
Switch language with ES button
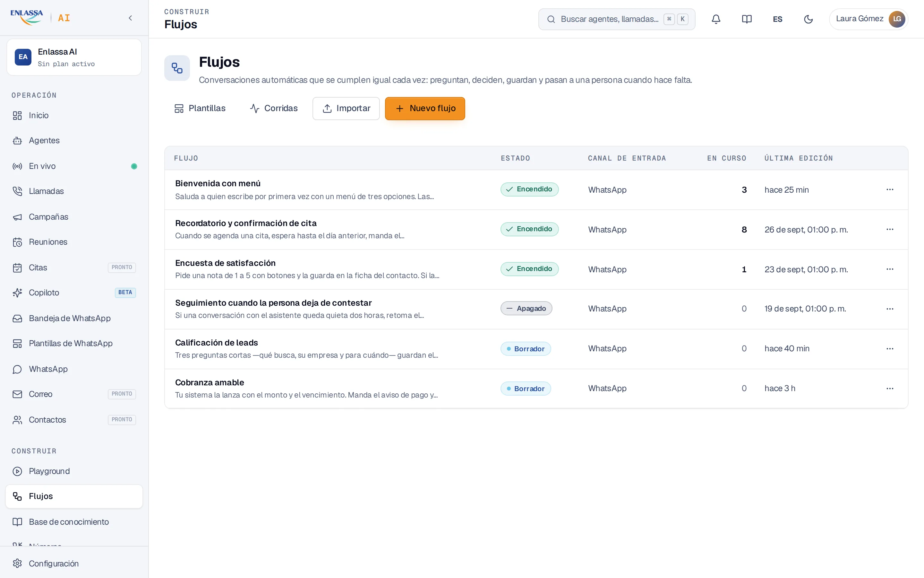tap(777, 19)
